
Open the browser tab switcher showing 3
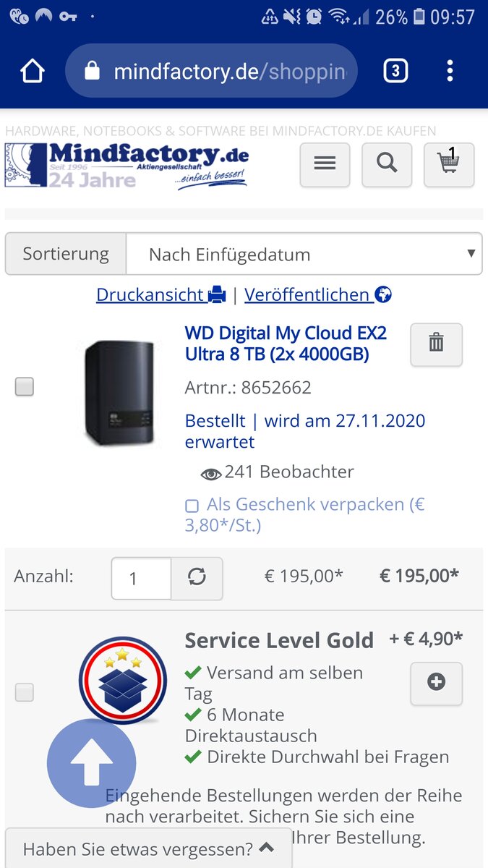pos(395,71)
